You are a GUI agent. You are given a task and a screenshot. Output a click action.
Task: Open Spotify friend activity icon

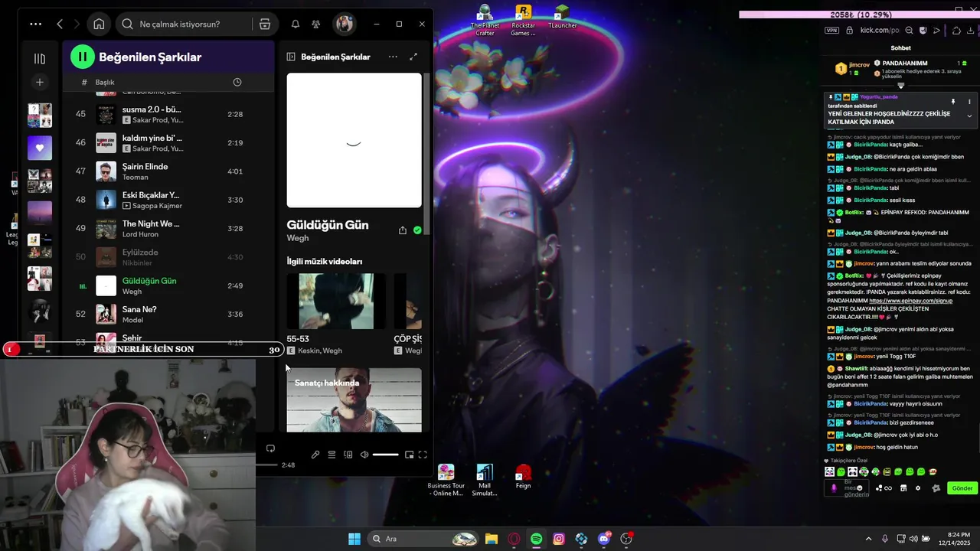click(x=315, y=24)
